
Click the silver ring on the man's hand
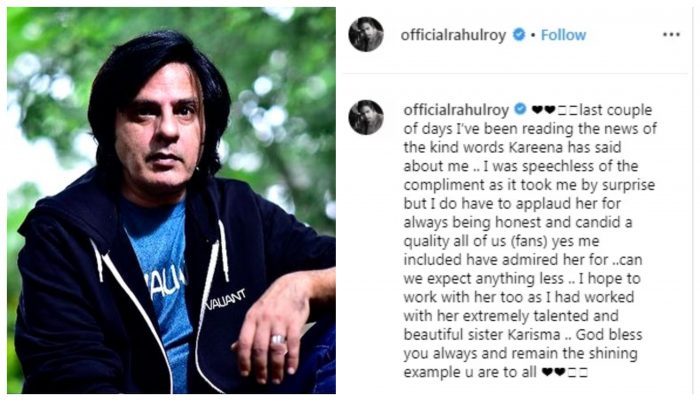[x=278, y=340]
